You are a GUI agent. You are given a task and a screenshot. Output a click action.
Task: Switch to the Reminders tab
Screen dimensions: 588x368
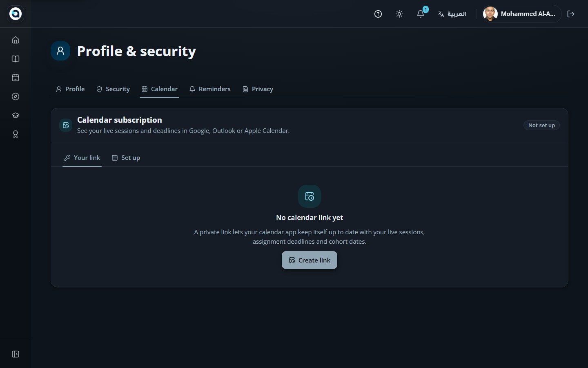click(x=210, y=89)
